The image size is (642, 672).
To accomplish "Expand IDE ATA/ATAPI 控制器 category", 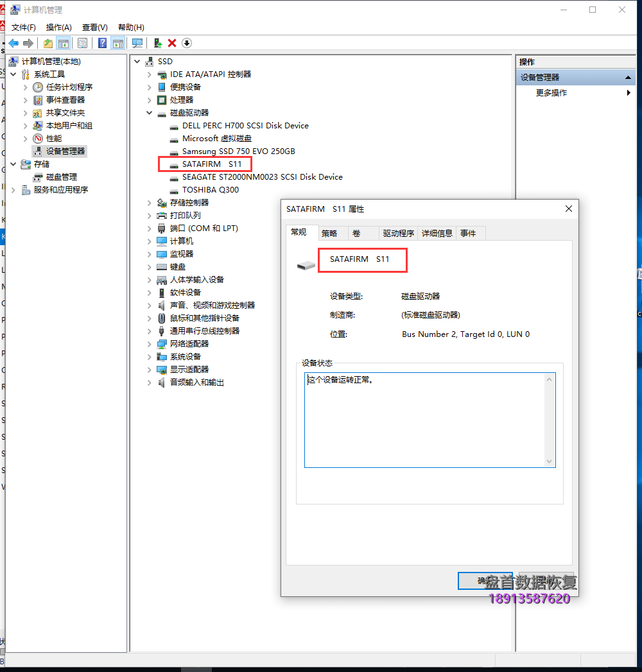I will 149,74.
